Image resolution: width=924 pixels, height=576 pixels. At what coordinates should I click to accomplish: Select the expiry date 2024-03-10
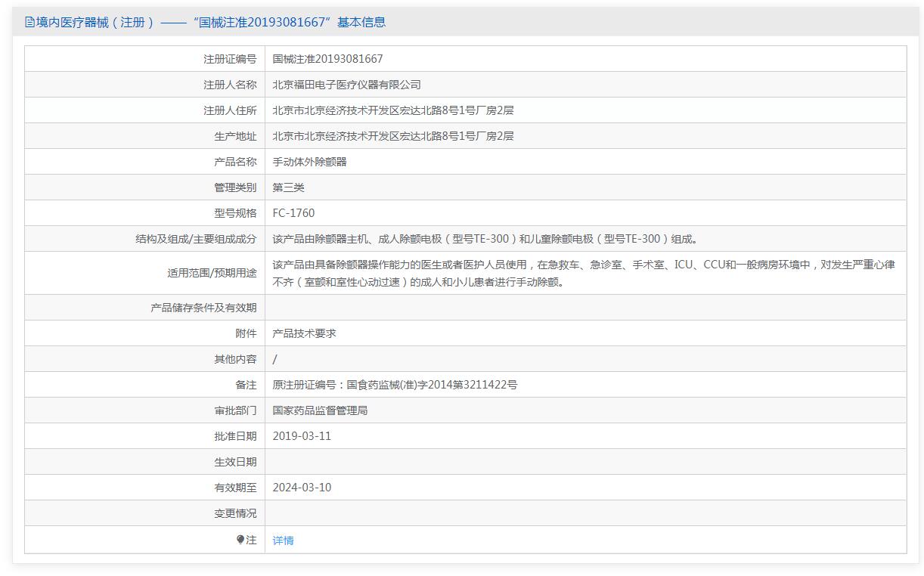point(302,488)
